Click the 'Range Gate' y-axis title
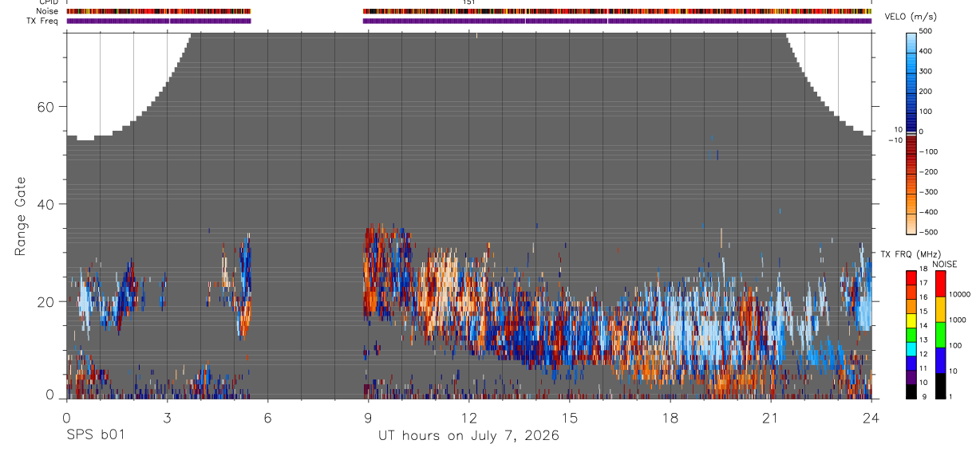Image resolution: width=980 pixels, height=452 pixels. click(x=21, y=217)
